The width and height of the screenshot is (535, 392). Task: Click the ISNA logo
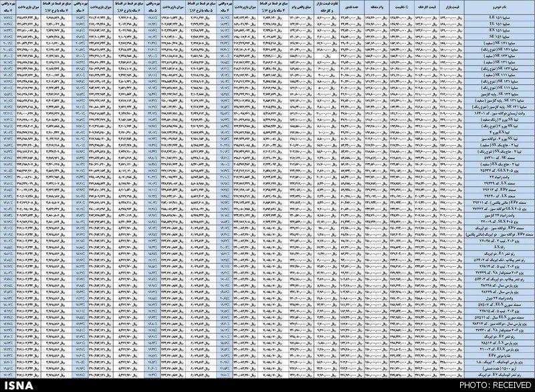(21, 385)
